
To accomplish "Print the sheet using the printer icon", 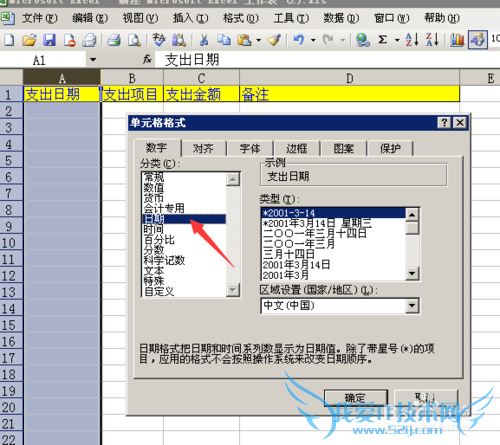I will click(x=114, y=40).
